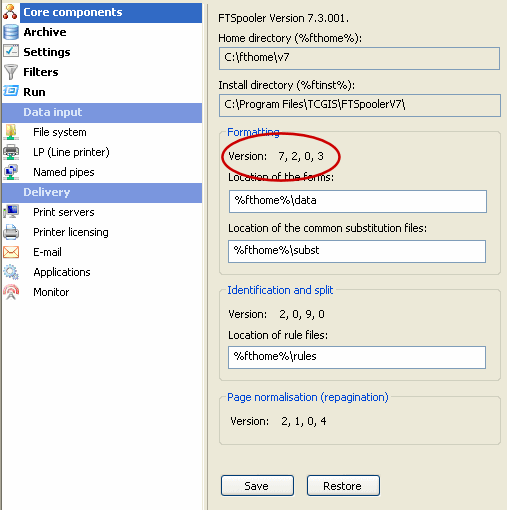Select Printer licensing entry
This screenshot has width=507, height=510.
click(71, 232)
